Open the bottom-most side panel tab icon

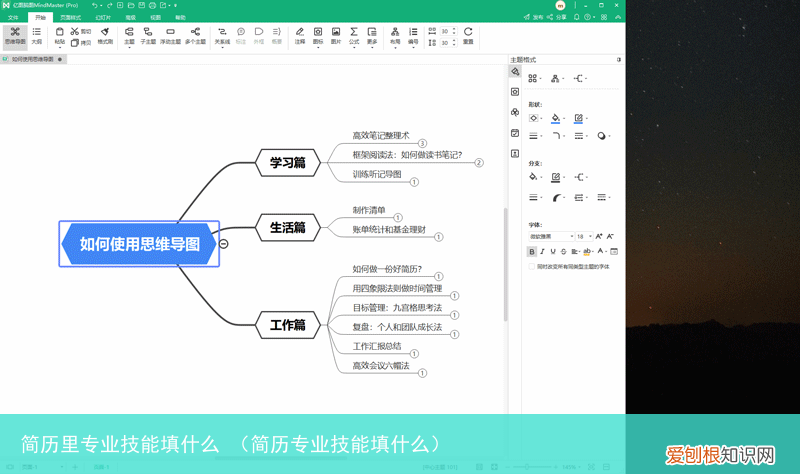point(515,153)
